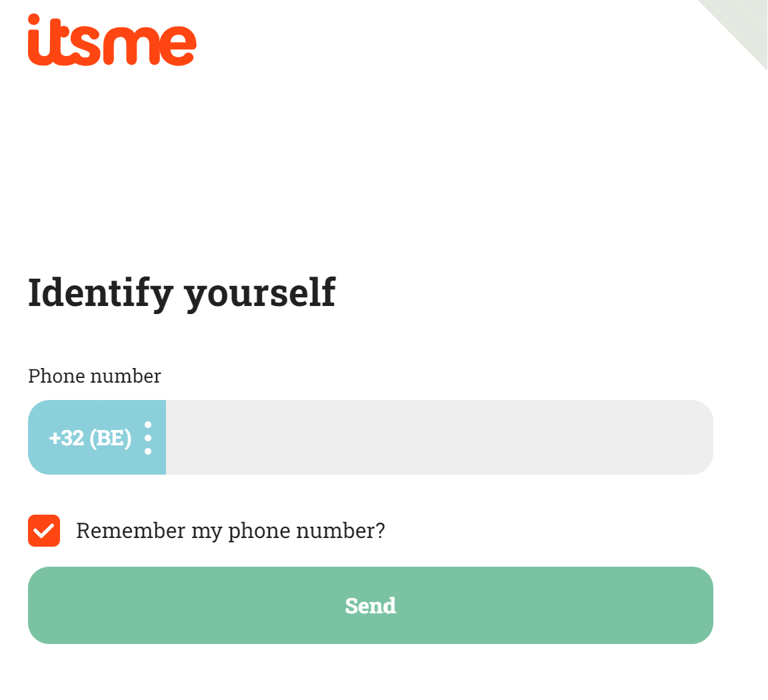Click the "Phone number" field label
This screenshot has width=768, height=700.
coord(95,376)
